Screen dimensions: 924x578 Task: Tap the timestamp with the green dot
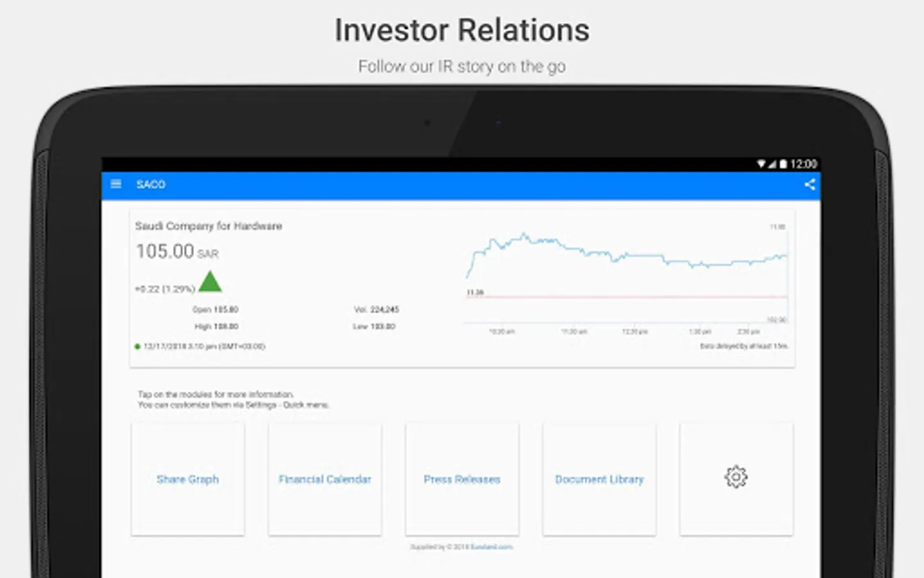coord(200,346)
